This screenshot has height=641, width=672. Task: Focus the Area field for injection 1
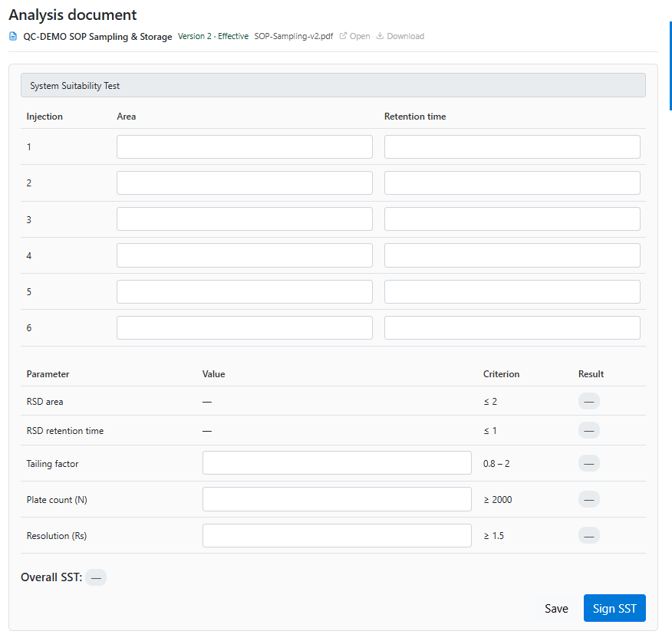point(245,147)
